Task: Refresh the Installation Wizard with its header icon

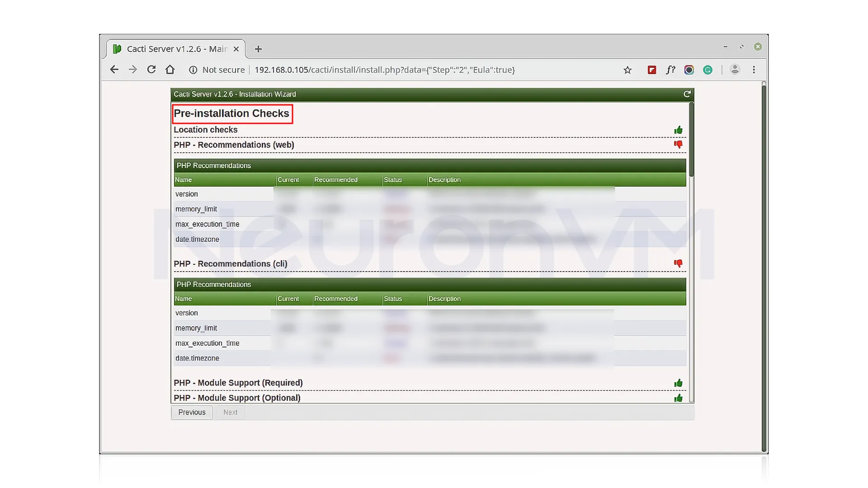Action: tap(687, 94)
